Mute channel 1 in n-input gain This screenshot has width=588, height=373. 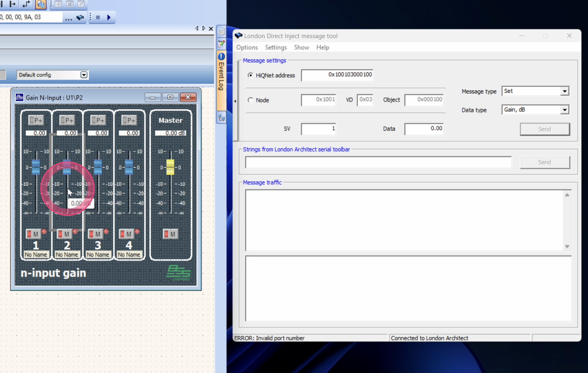(33, 234)
